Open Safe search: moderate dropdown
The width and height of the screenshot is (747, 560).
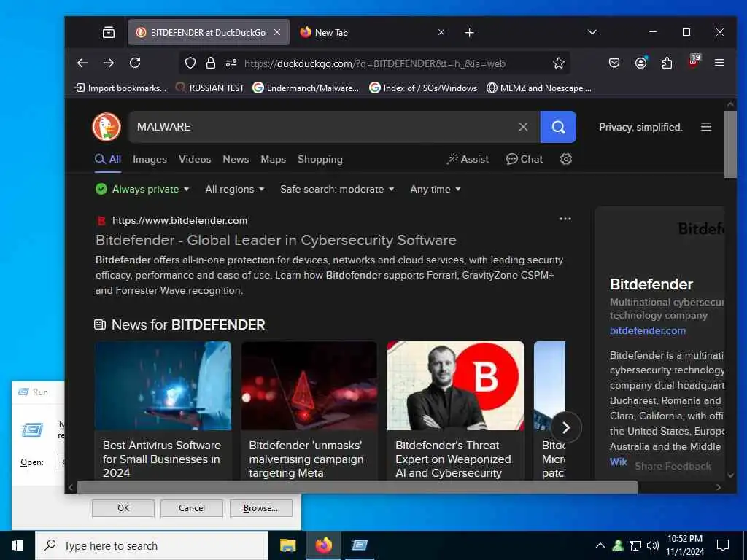337,189
